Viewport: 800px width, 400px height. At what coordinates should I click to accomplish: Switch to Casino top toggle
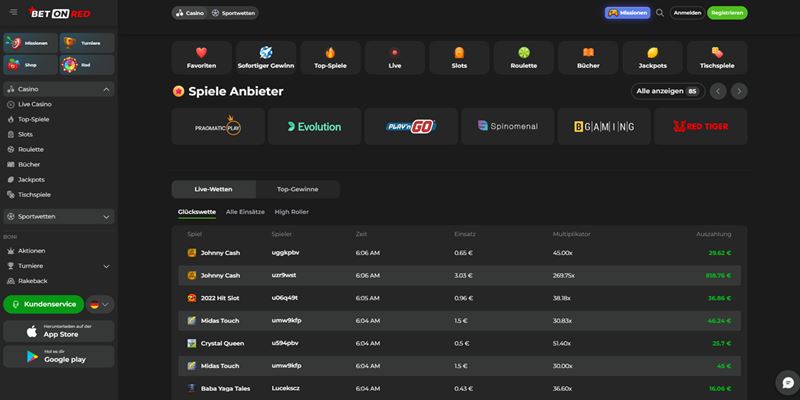(190, 13)
